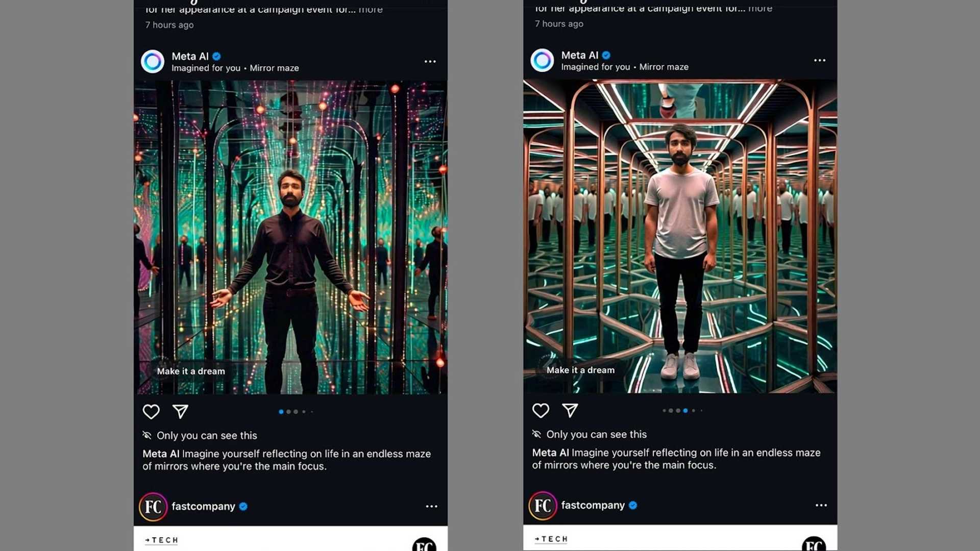This screenshot has width=980, height=551.
Task: Open the fastcompany FC avatar icon
Action: [153, 506]
